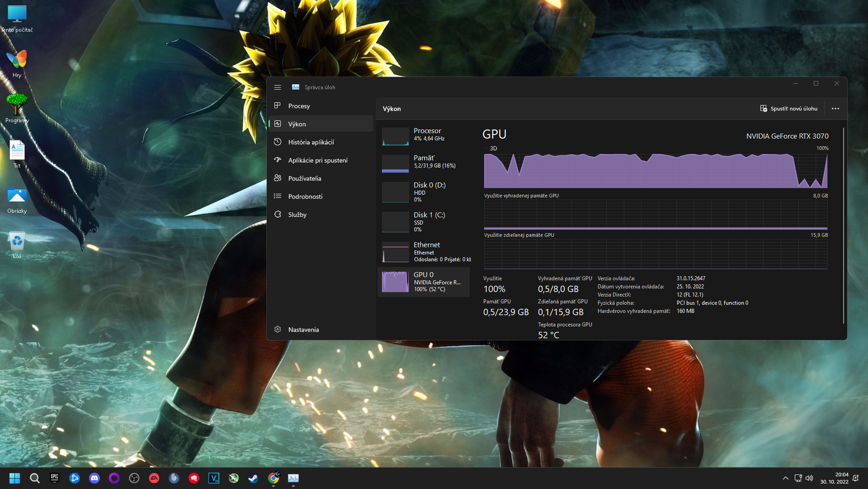Click Spustiť novú úlohu button
Viewport: 868px width, 489px height.
tap(788, 109)
